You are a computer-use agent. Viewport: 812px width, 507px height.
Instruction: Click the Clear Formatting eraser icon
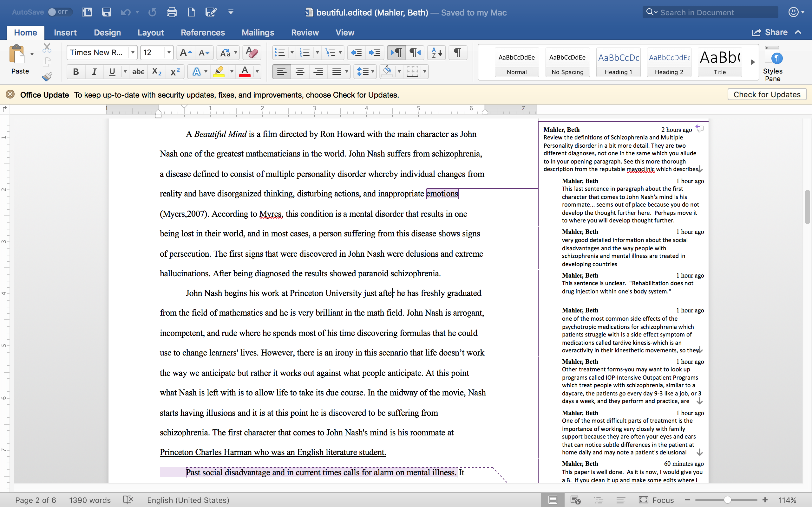tap(252, 53)
